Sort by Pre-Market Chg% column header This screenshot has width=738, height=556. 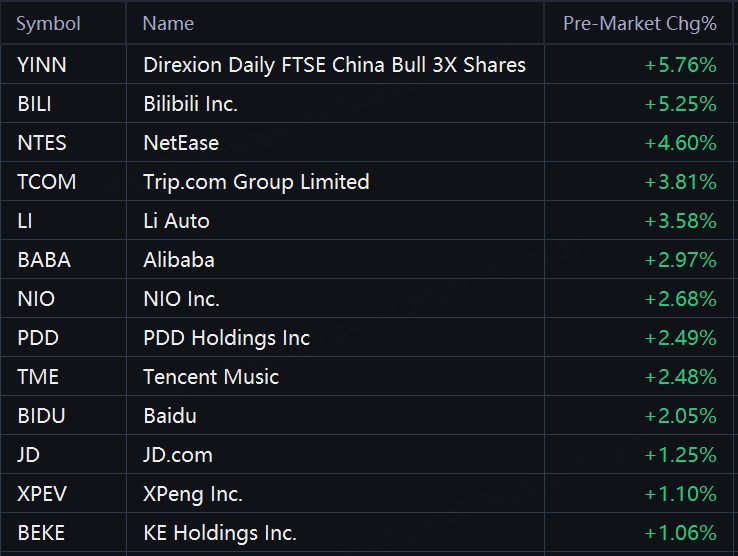(640, 24)
